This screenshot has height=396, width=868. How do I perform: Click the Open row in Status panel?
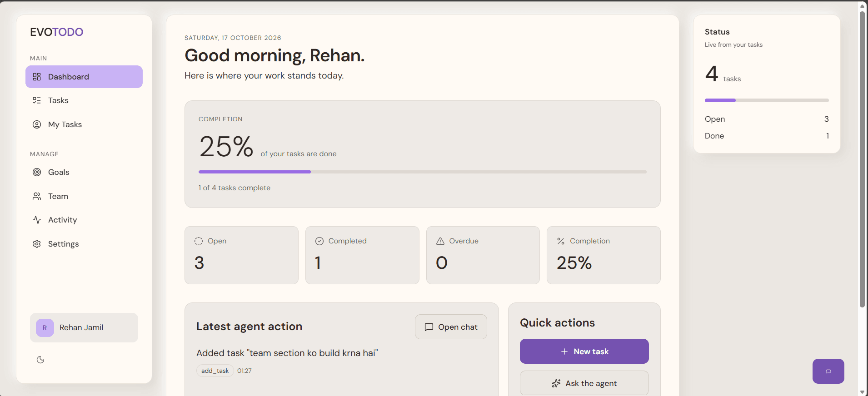point(767,119)
